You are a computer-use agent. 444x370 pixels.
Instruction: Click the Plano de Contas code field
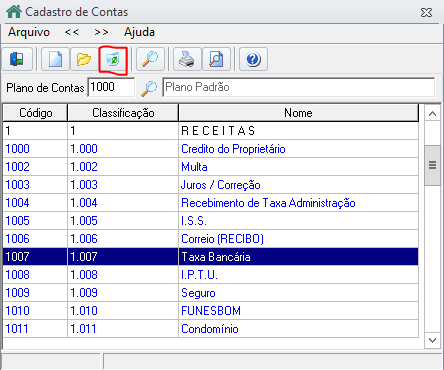coord(111,87)
